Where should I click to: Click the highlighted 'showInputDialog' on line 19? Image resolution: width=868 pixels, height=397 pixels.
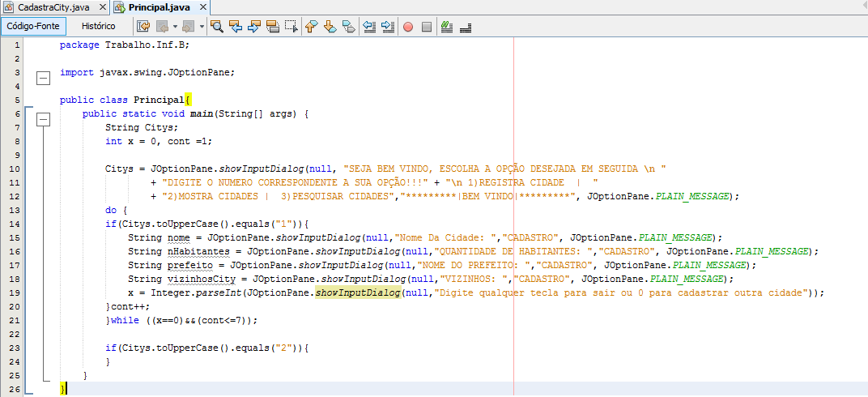pos(358,293)
